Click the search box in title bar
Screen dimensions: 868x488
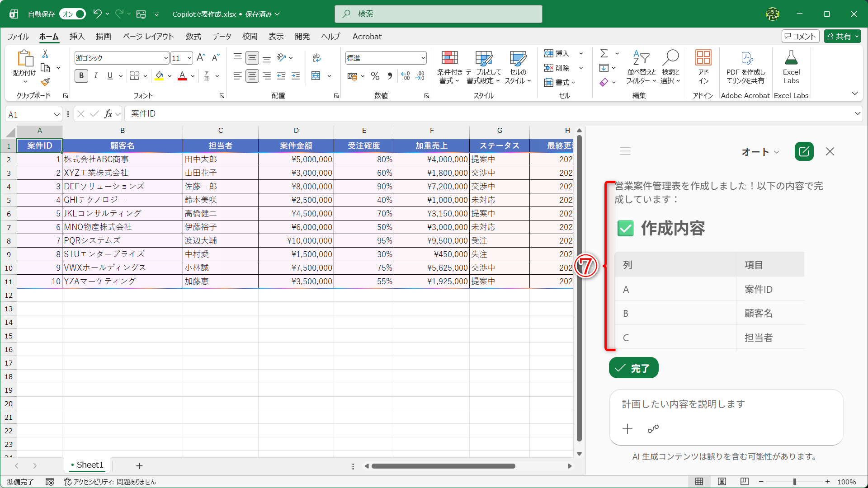point(438,14)
